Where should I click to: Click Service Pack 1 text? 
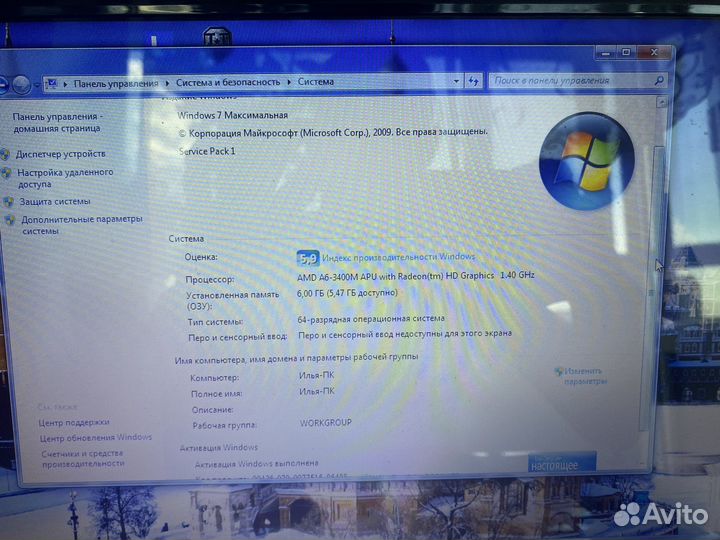[207, 151]
